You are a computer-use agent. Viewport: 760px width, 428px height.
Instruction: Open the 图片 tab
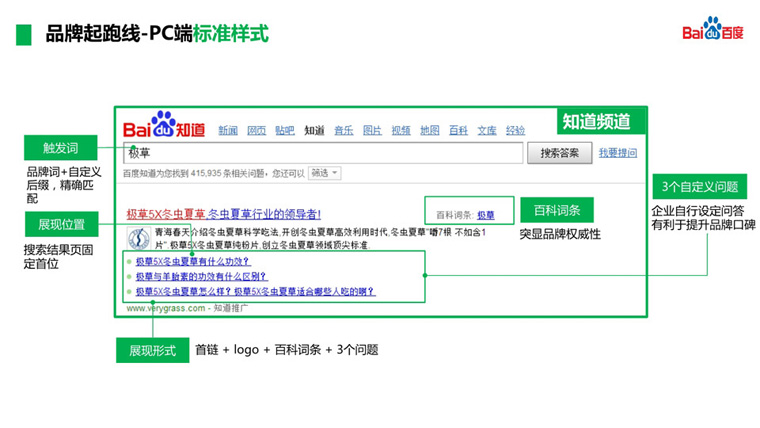click(x=372, y=130)
